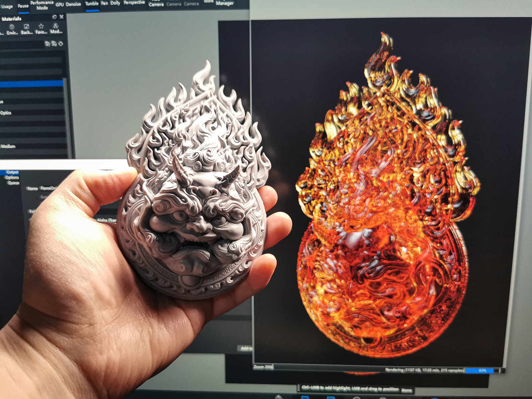
Task: Open the Backplates library tab icon
Action: coord(27,29)
